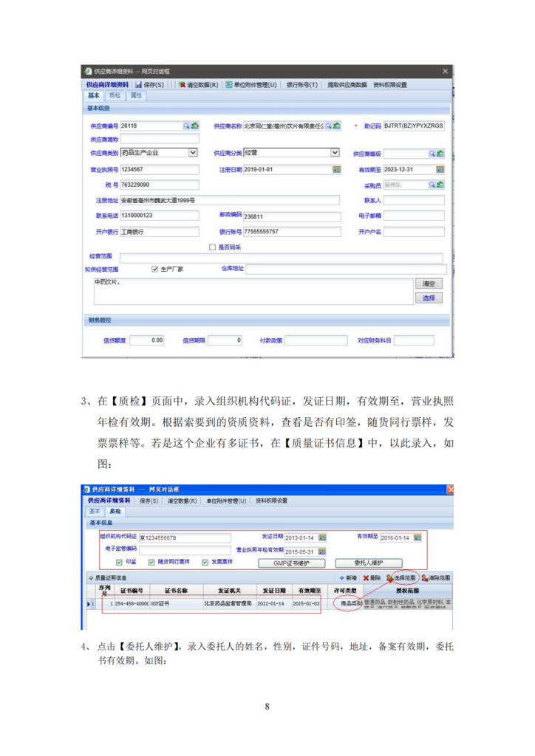535x756 pixels.
Task: Open calendar picker for 注册日期
Action: [x=336, y=170]
